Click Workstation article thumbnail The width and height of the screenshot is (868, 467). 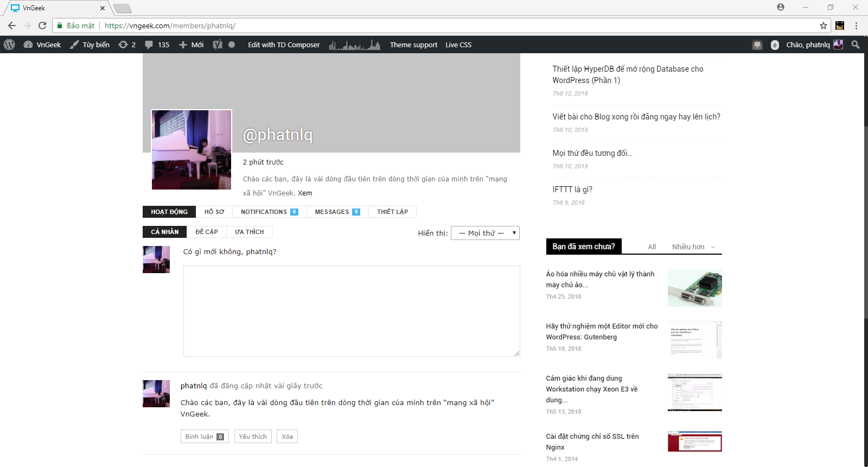coord(695,392)
